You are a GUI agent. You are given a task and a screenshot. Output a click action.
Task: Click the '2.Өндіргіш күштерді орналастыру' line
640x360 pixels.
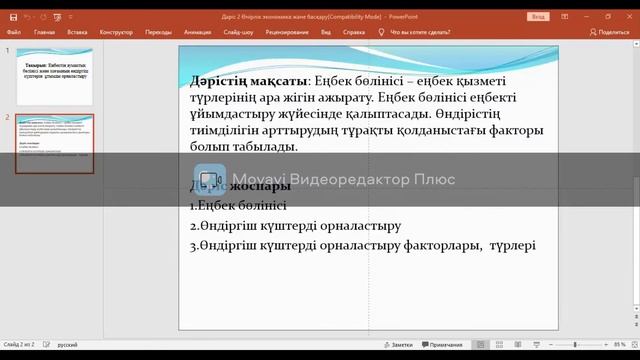(295, 226)
